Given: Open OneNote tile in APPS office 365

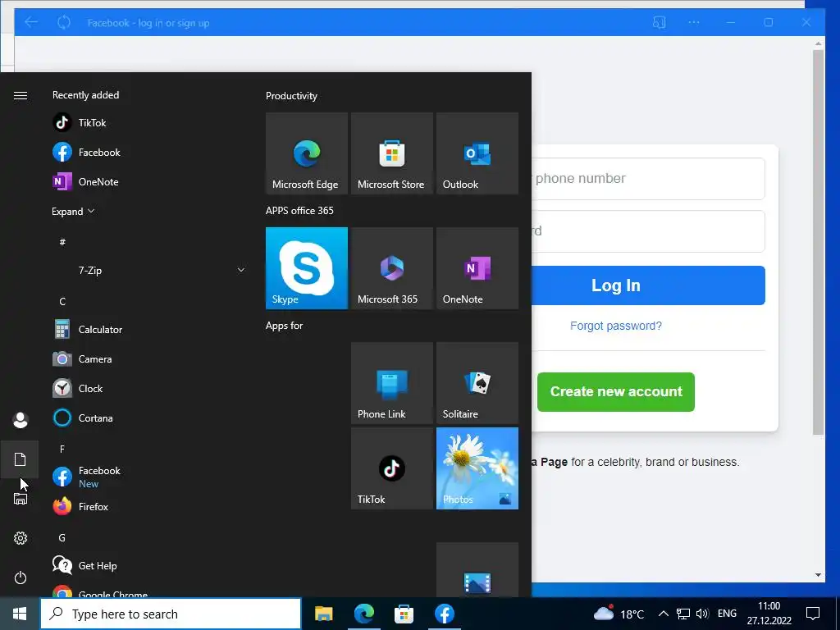Looking at the screenshot, I should coord(477,268).
